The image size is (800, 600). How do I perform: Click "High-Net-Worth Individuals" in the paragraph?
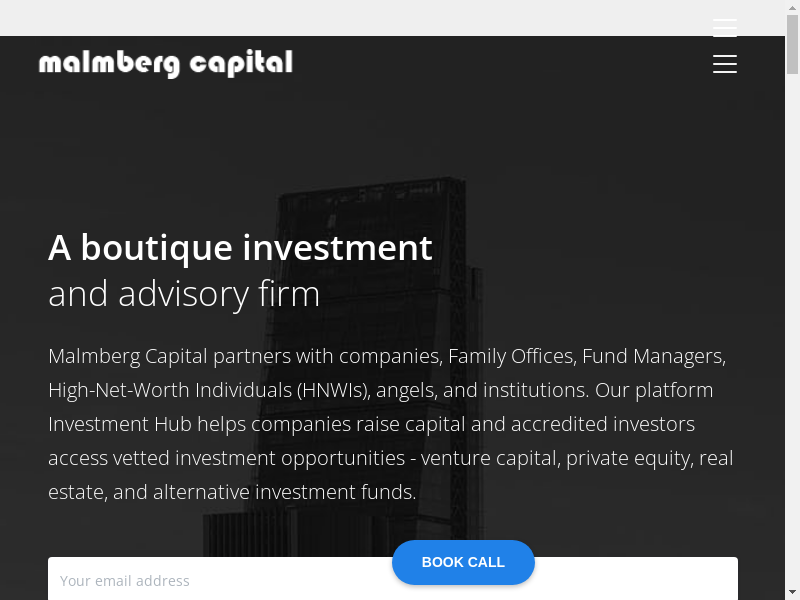click(x=168, y=390)
